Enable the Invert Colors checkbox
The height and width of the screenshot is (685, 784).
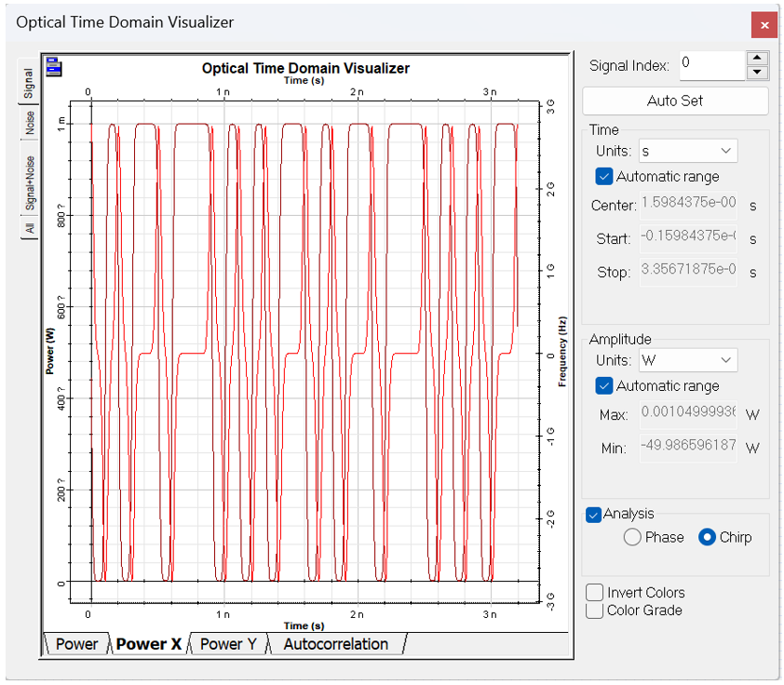click(593, 592)
